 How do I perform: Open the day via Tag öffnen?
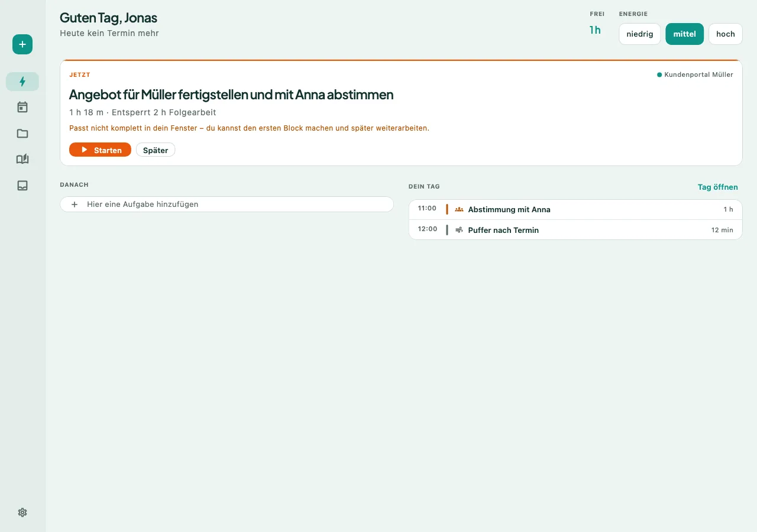pos(718,187)
